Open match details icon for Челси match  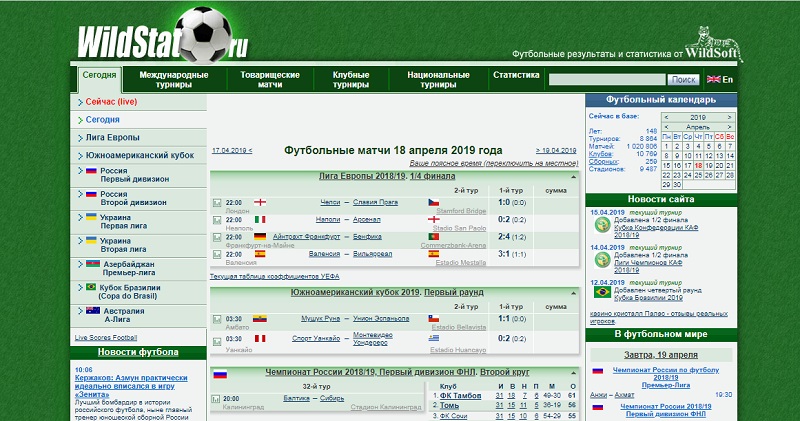216,203
